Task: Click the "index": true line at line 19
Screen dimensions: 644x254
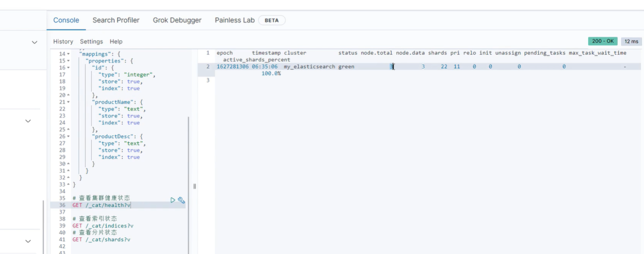Action: [119, 88]
